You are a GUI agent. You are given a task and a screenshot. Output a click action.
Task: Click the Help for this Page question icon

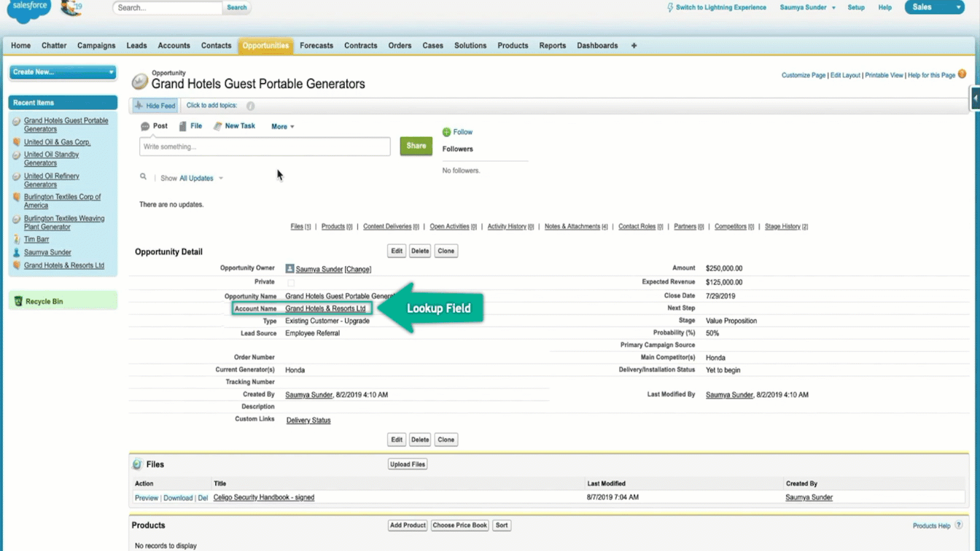(962, 74)
